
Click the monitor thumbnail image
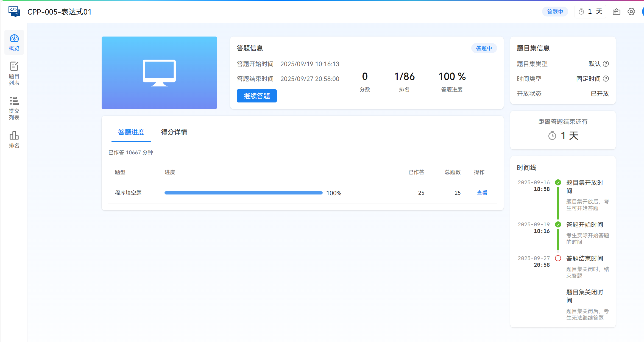159,73
